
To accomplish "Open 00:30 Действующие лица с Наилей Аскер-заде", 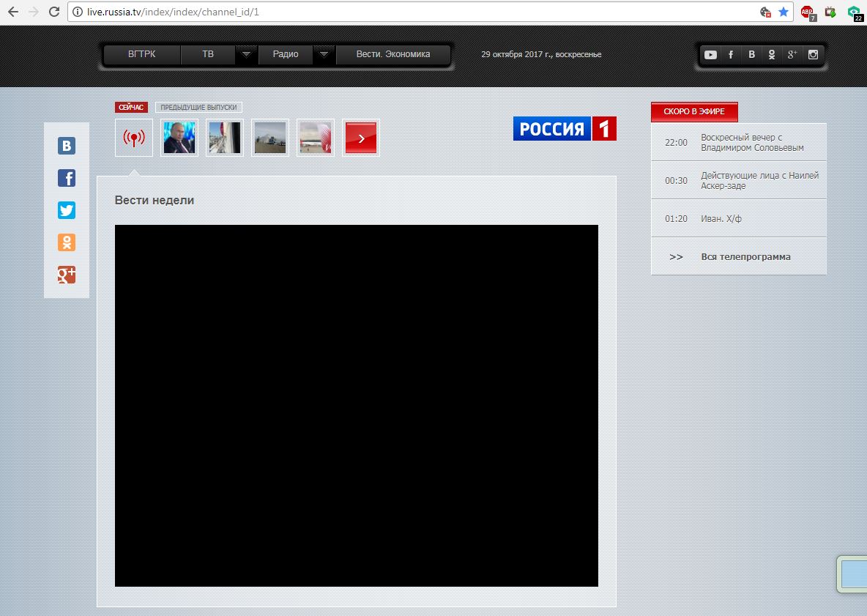I will 739,180.
